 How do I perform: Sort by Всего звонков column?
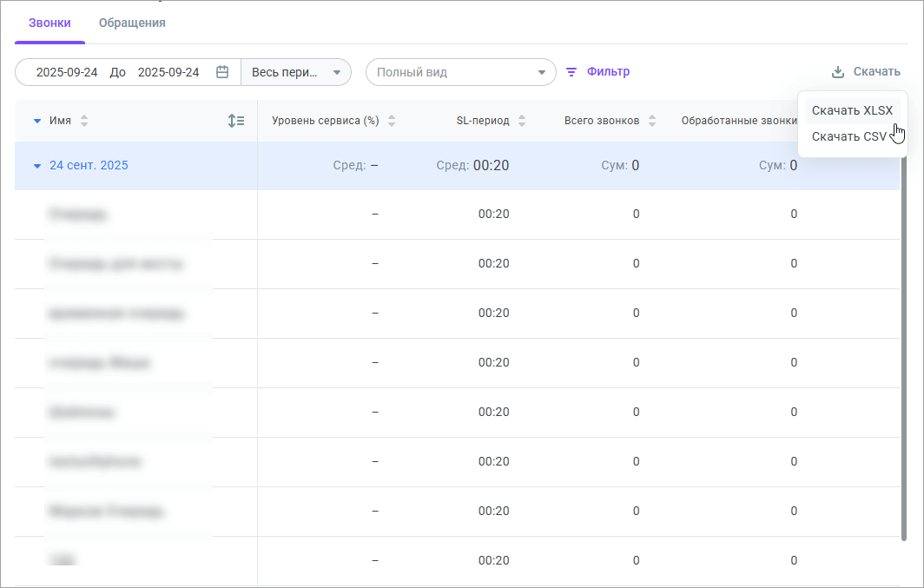coord(652,121)
